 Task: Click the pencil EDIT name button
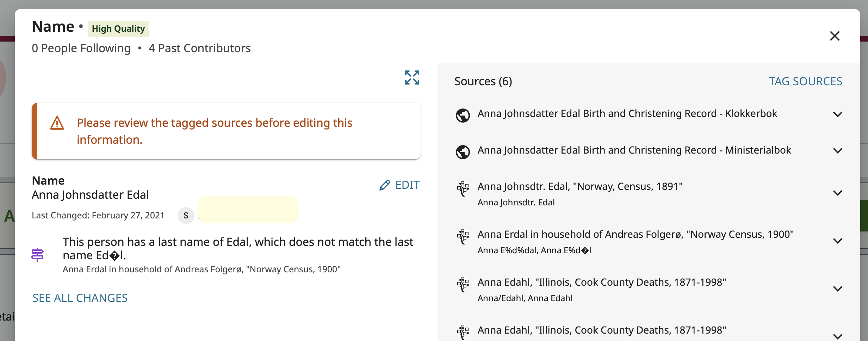click(399, 185)
